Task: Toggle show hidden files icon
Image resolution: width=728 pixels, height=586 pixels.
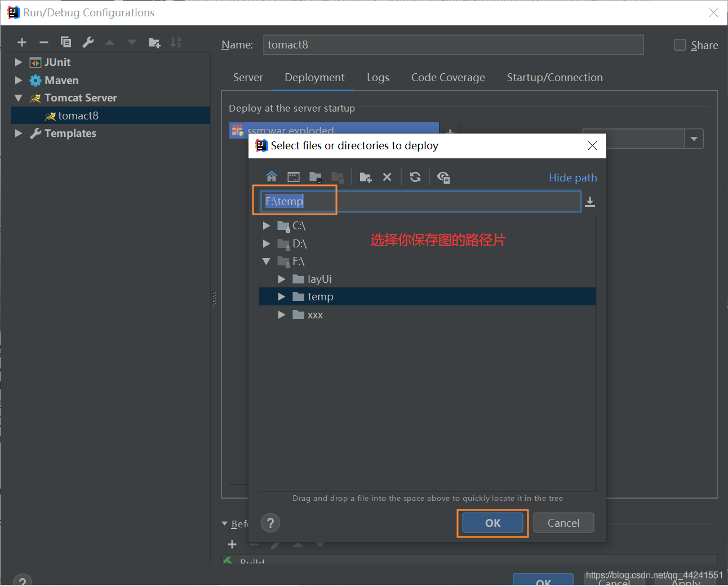Action: (443, 177)
